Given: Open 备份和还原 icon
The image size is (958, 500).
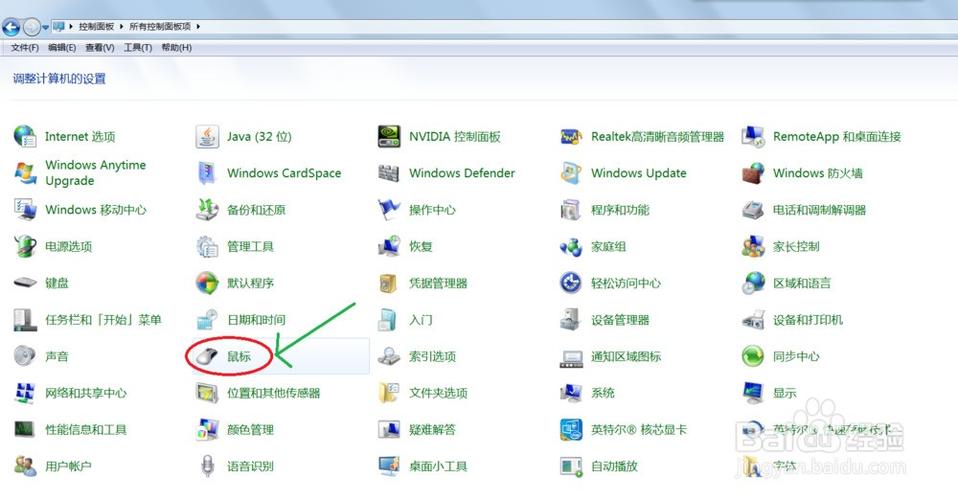Looking at the screenshot, I should (x=207, y=210).
